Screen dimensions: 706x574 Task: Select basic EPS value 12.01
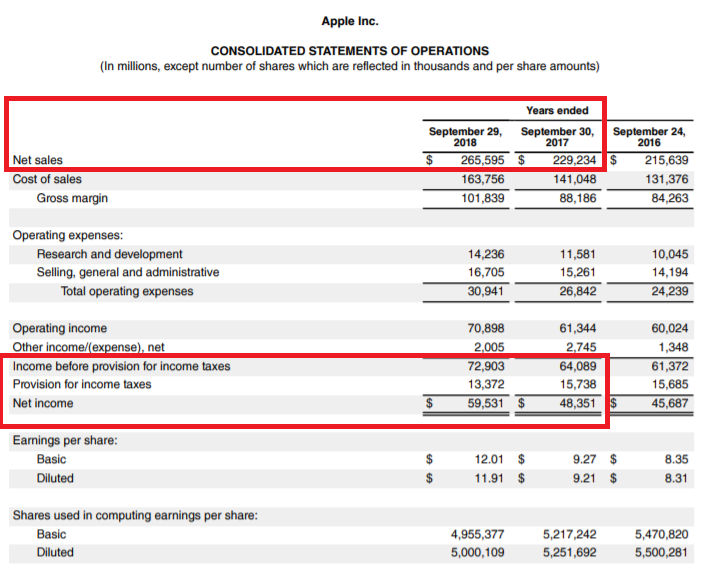coord(489,459)
